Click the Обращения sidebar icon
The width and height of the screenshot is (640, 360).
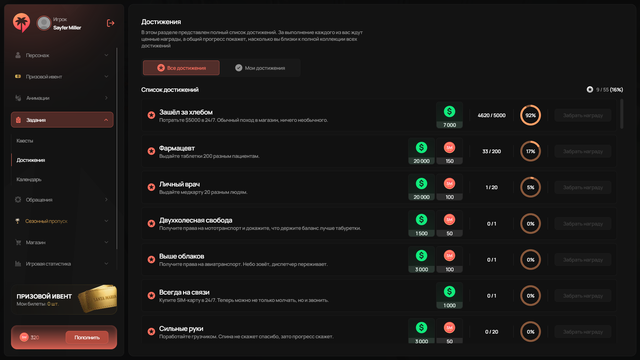coord(18,200)
